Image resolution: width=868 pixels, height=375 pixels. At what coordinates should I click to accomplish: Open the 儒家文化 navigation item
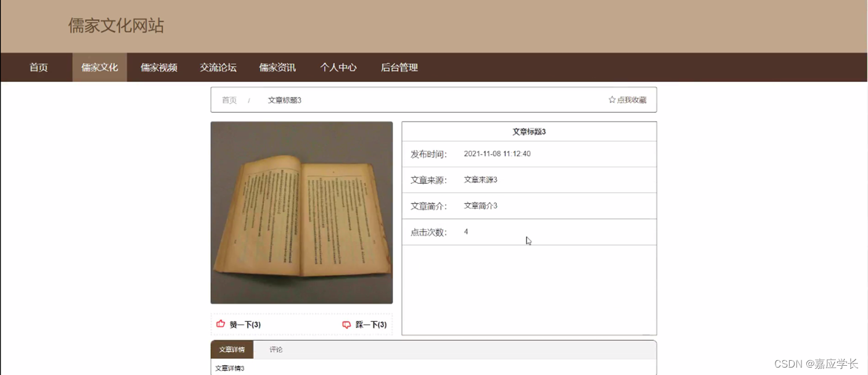click(x=100, y=68)
